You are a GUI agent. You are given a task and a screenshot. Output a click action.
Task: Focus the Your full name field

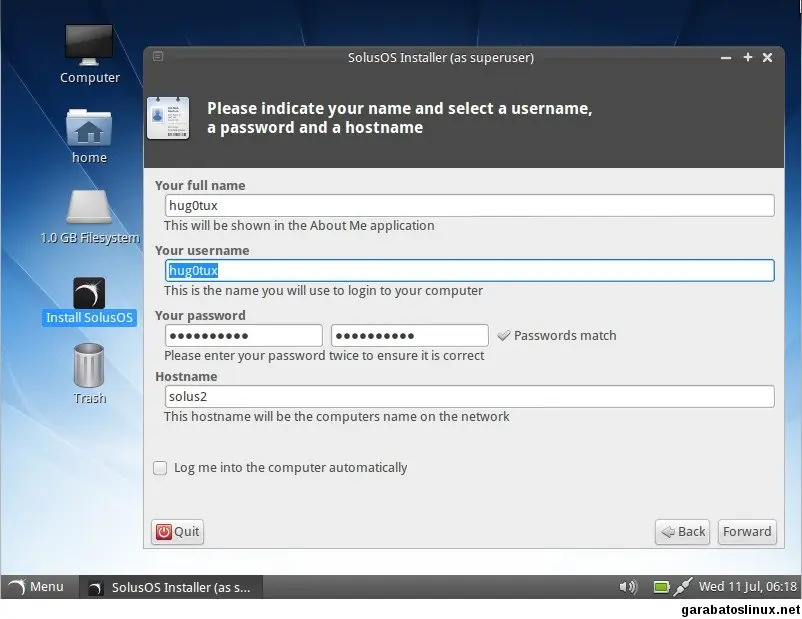[470, 206]
